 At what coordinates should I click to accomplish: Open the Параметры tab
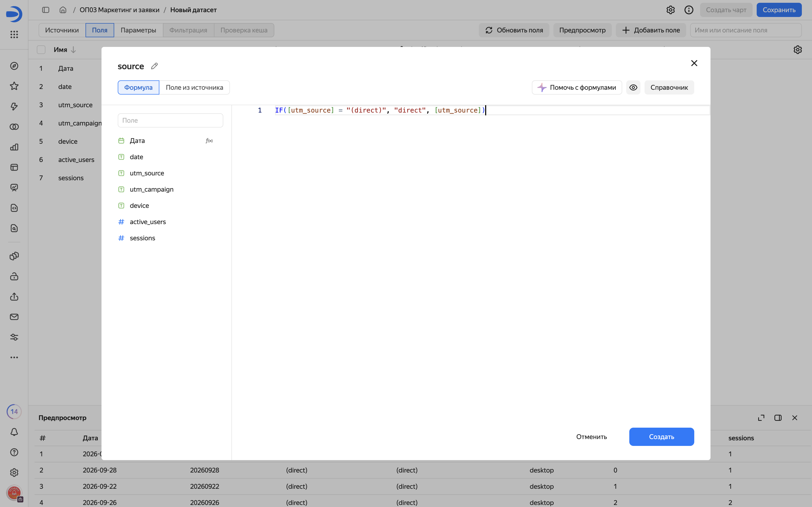138,30
